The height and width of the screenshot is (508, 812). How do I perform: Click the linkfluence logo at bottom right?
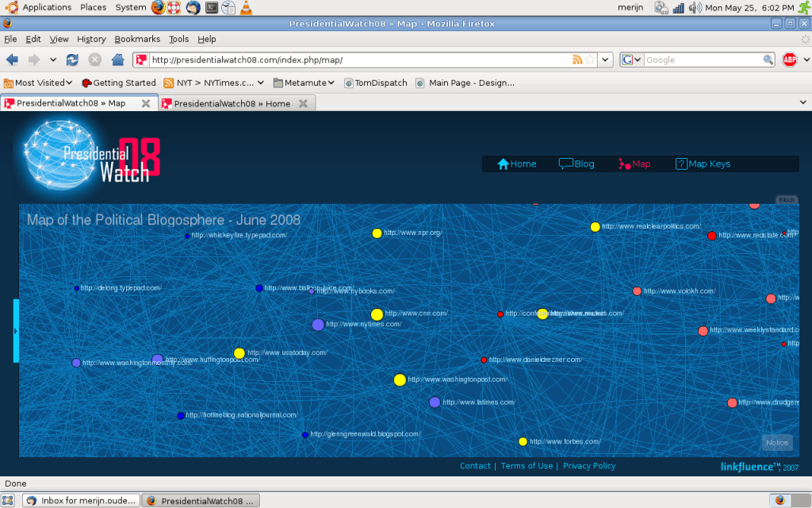tap(749, 467)
